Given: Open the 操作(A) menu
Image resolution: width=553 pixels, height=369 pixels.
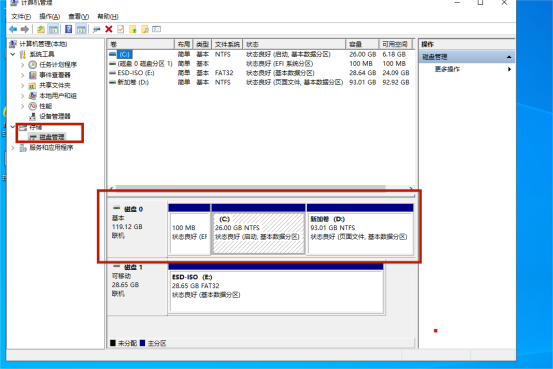Looking at the screenshot, I should click(x=49, y=17).
